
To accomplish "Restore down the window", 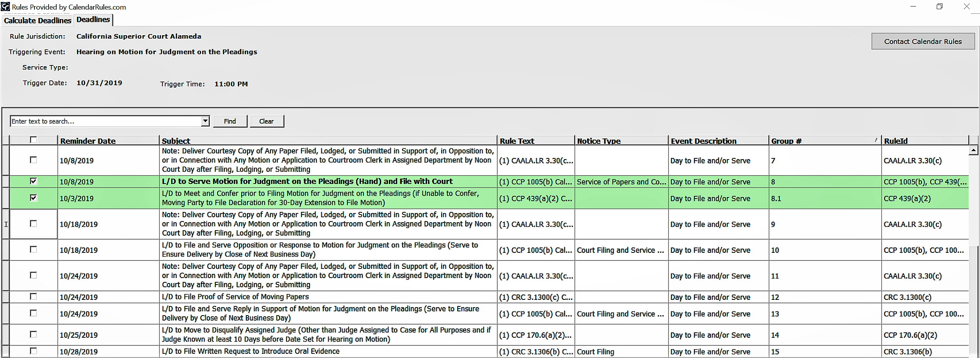I will (939, 7).
